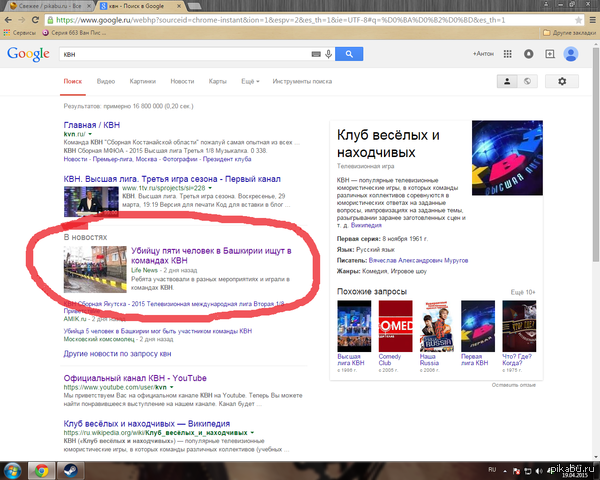This screenshot has height=480, width=600.
Task: Switch to global results globe toggle
Action: pos(527,82)
